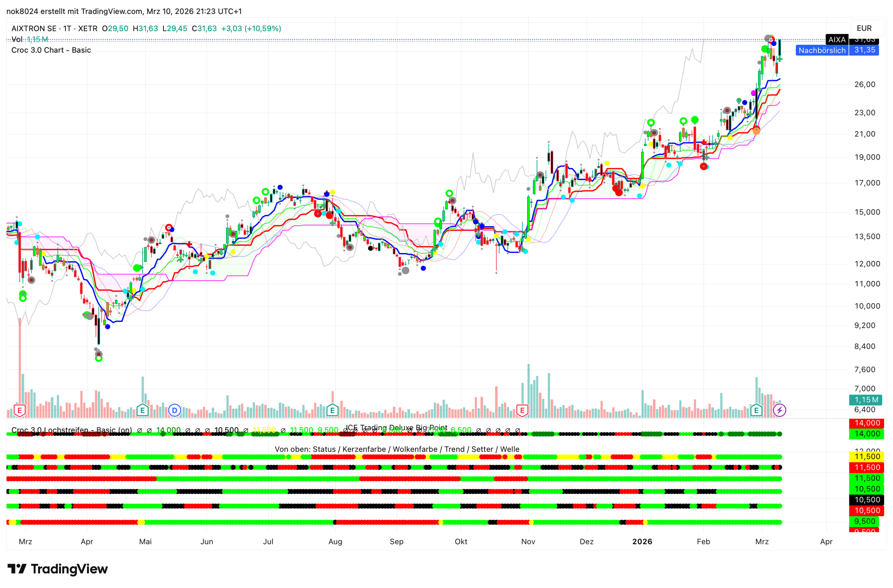
Task: Click the Croc 3.0 Chart - Basic indicator label
Action: pyautogui.click(x=51, y=50)
